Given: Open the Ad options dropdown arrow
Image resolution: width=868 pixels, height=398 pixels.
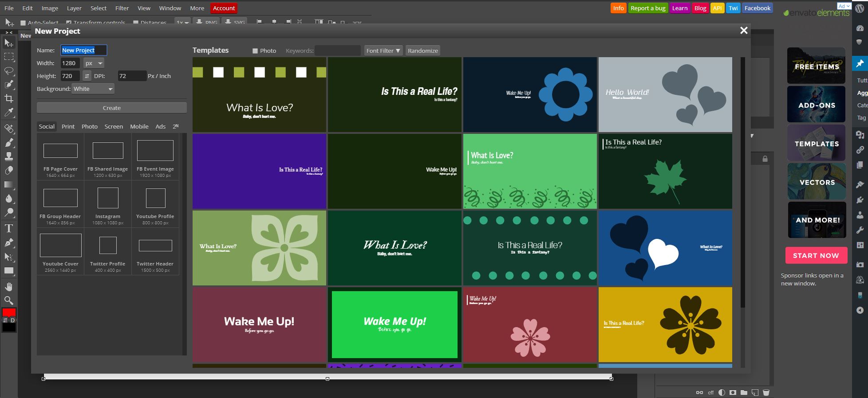Looking at the screenshot, I should click(x=848, y=6).
